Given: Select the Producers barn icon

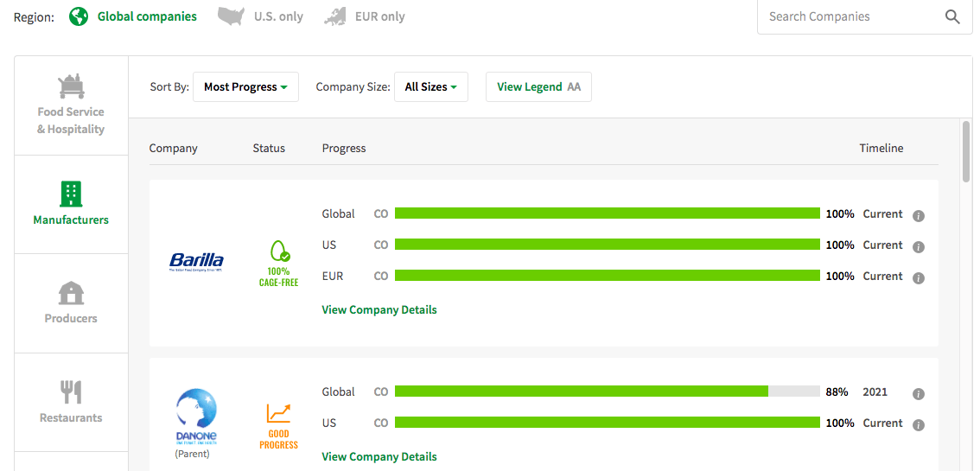Looking at the screenshot, I should pos(71,293).
